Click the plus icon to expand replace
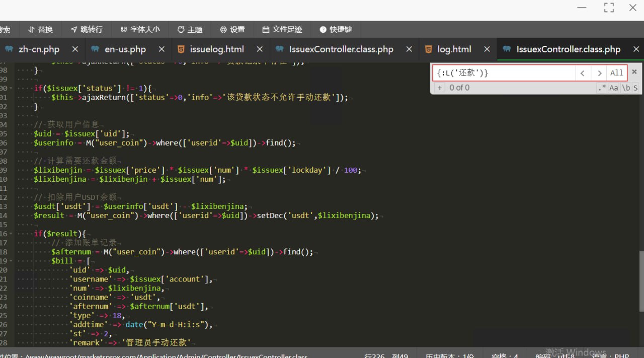644x358 pixels. (439, 88)
